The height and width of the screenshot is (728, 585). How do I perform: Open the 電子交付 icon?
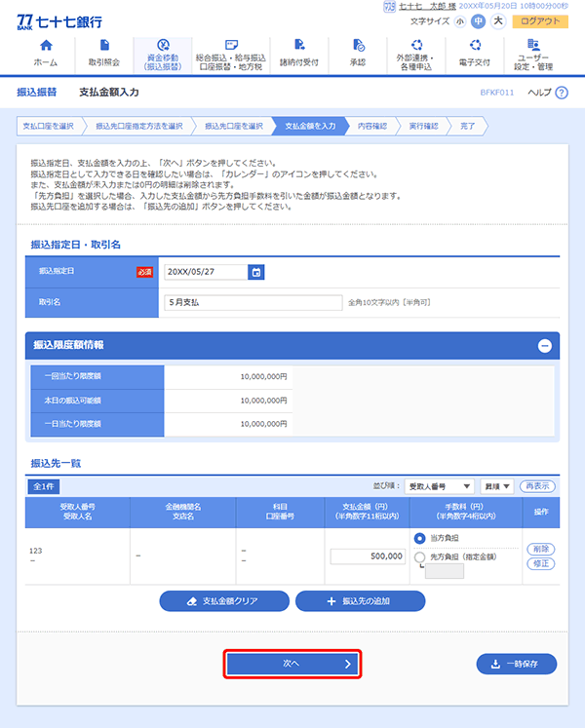[x=475, y=46]
